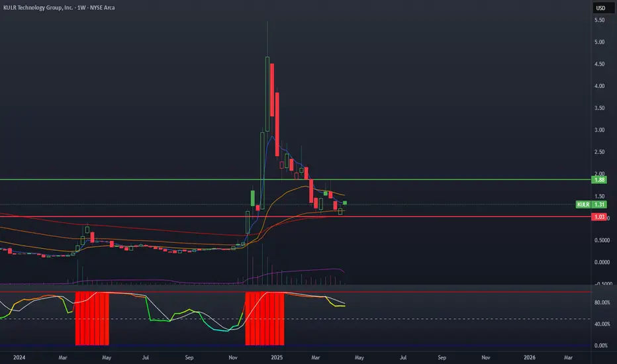Screen dimensions: 617x364
Task: Click the 3.50 price axis value
Action: (x=599, y=109)
